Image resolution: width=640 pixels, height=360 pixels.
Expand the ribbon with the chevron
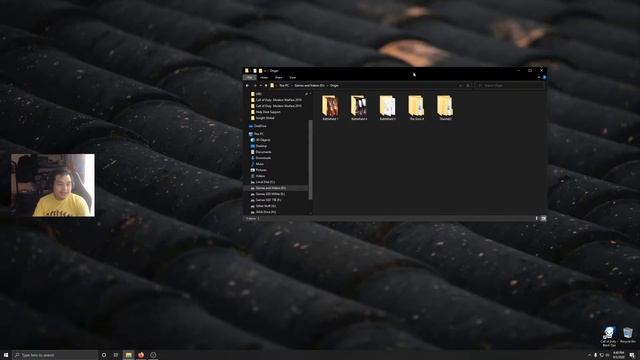tap(539, 77)
